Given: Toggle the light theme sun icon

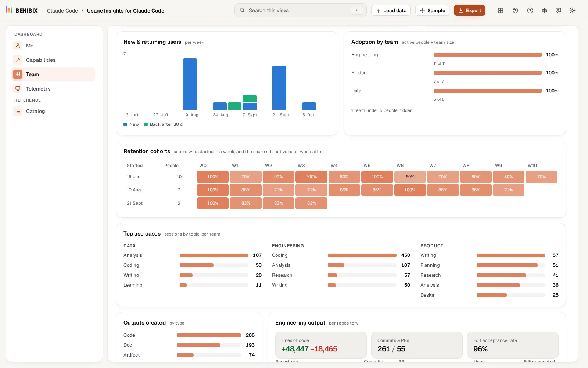Looking at the screenshot, I should [572, 11].
